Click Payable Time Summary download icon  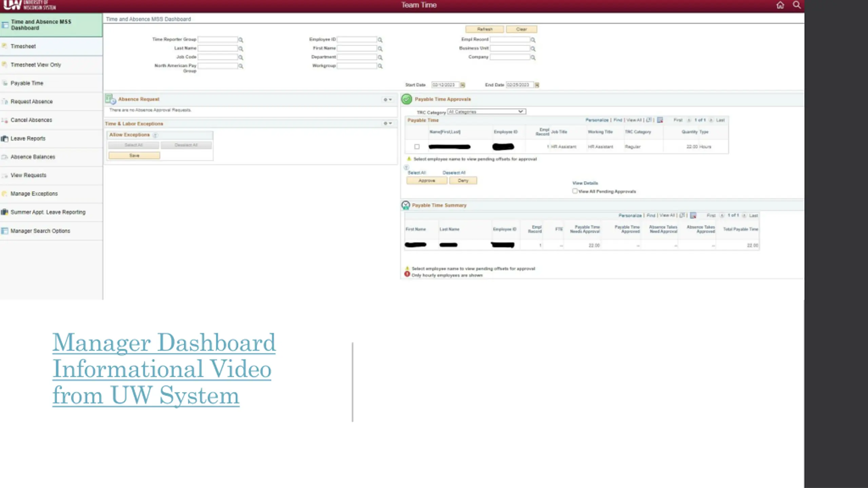[x=693, y=216]
